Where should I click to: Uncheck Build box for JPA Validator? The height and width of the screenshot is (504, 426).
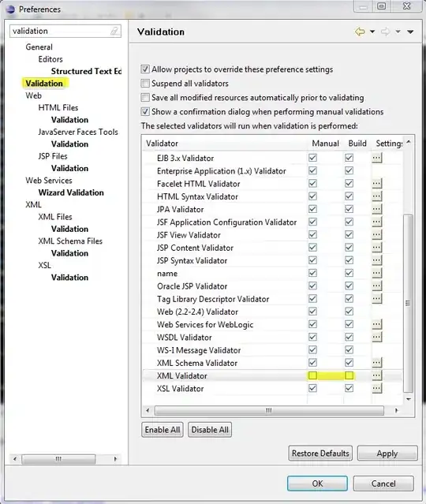(349, 209)
